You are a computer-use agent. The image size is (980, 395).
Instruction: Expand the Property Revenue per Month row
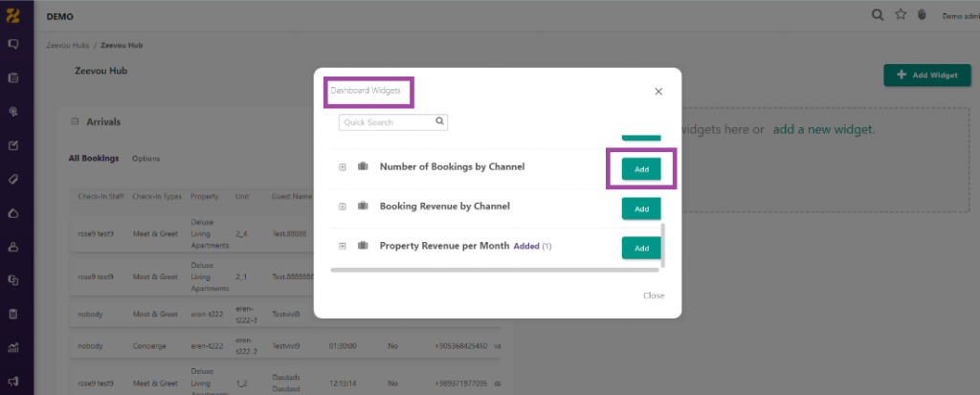[342, 246]
